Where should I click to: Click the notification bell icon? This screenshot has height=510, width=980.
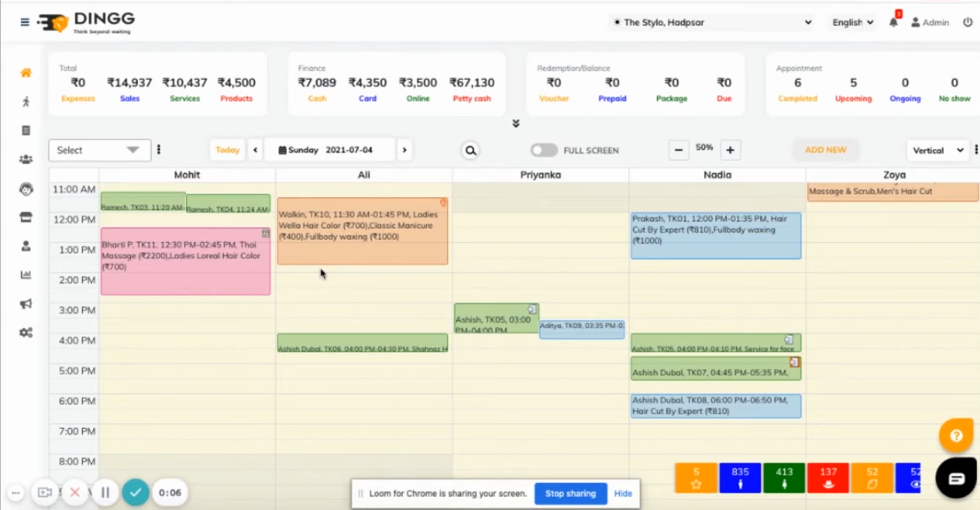coord(894,22)
